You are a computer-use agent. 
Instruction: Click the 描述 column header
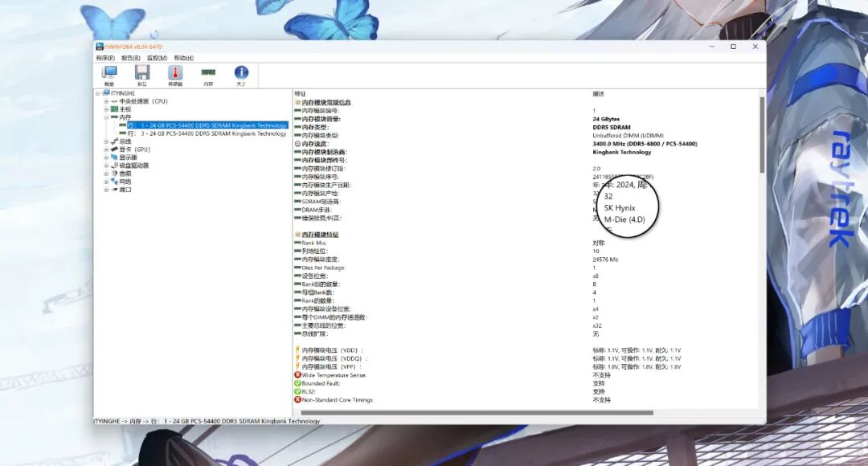click(x=599, y=93)
